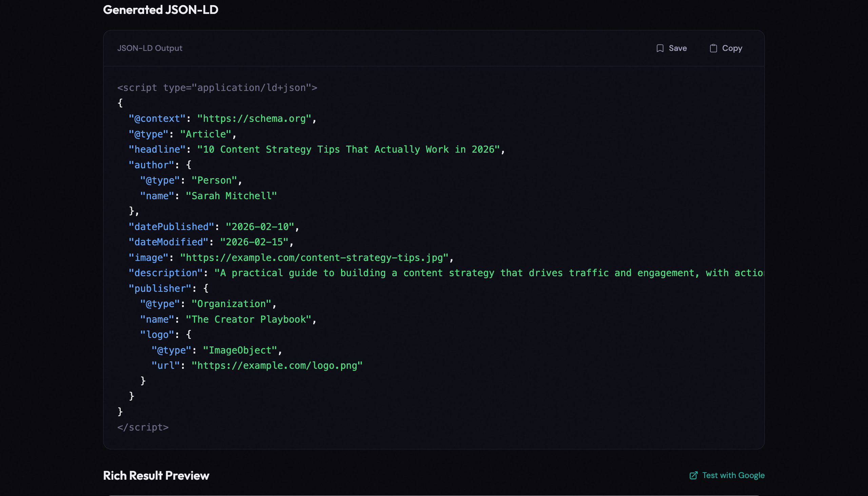Click the bookmark Save icon
Screen dimensions: 868x496
click(660, 48)
